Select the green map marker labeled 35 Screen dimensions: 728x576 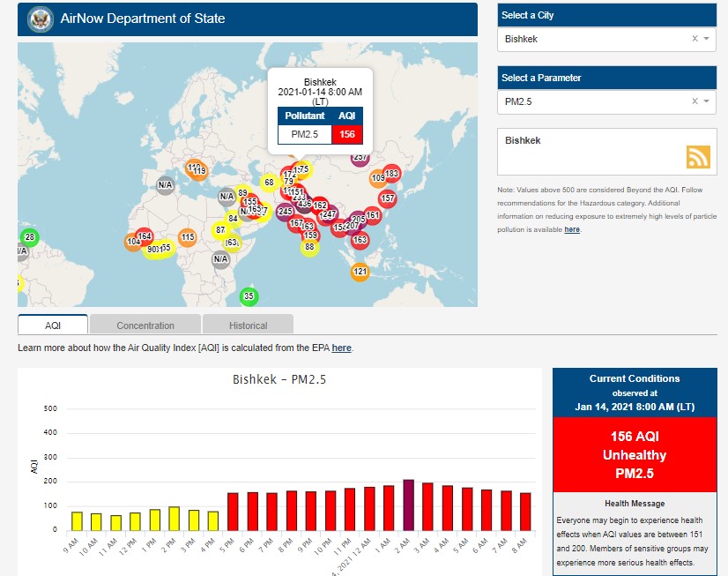(249, 296)
